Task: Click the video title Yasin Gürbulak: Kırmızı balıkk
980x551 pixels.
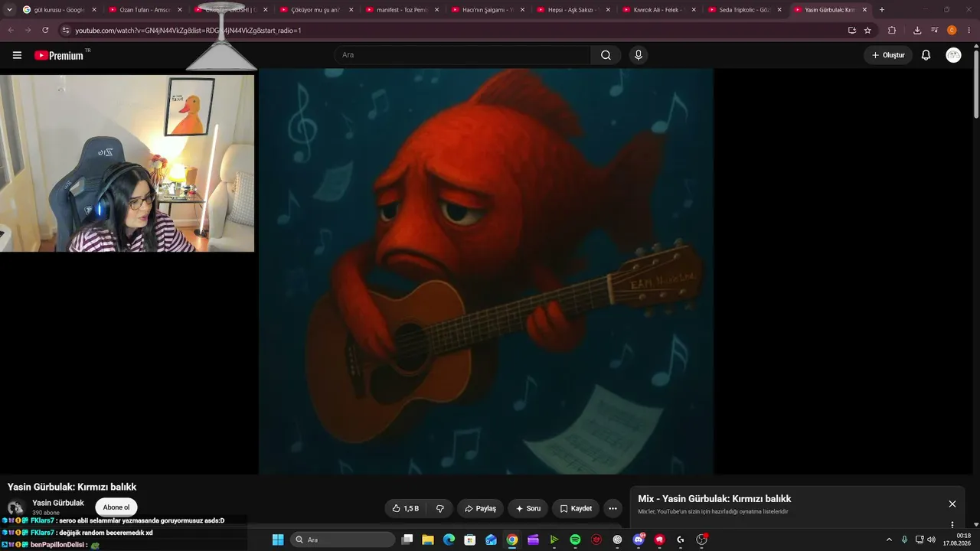Action: 72,487
